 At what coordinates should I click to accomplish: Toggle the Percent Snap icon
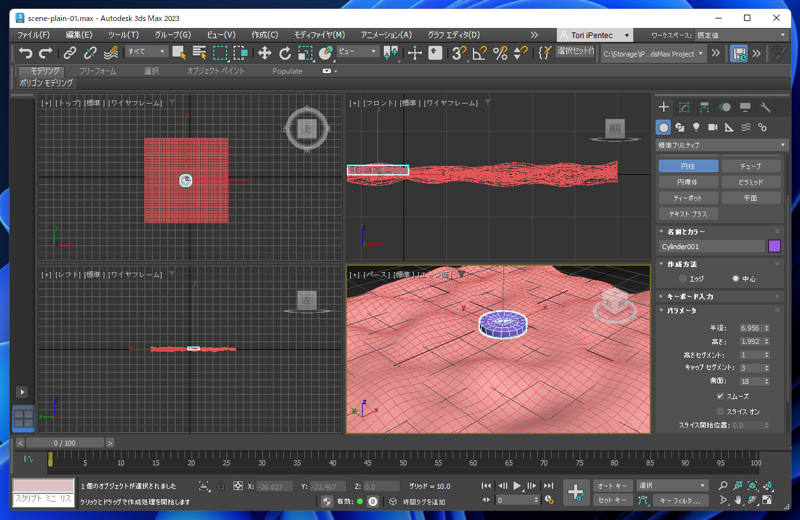(500, 53)
